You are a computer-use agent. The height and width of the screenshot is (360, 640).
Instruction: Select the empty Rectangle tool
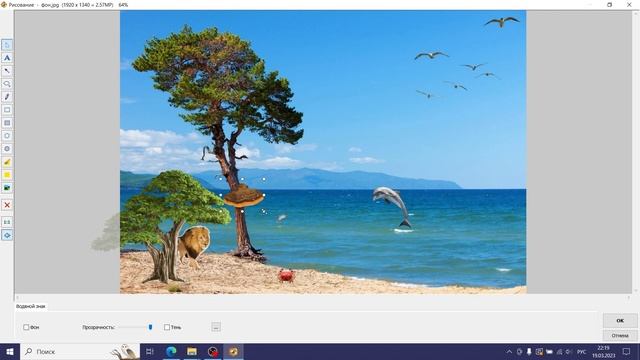[x=7, y=110]
